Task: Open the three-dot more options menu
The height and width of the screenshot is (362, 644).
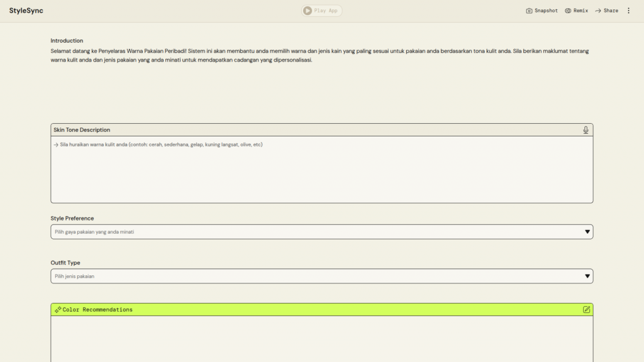Action: 628,11
